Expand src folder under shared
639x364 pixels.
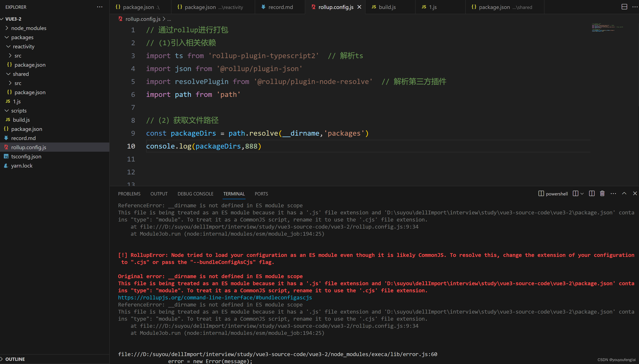10,83
